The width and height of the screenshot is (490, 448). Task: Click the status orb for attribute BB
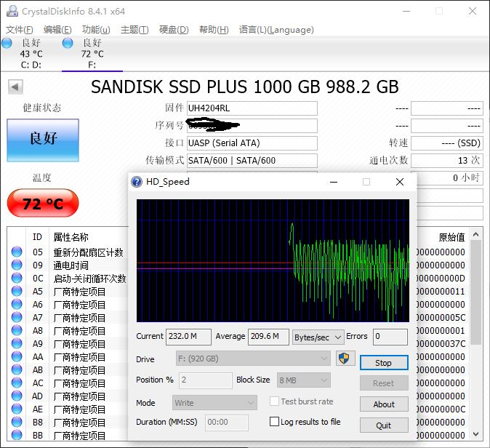tap(17, 435)
